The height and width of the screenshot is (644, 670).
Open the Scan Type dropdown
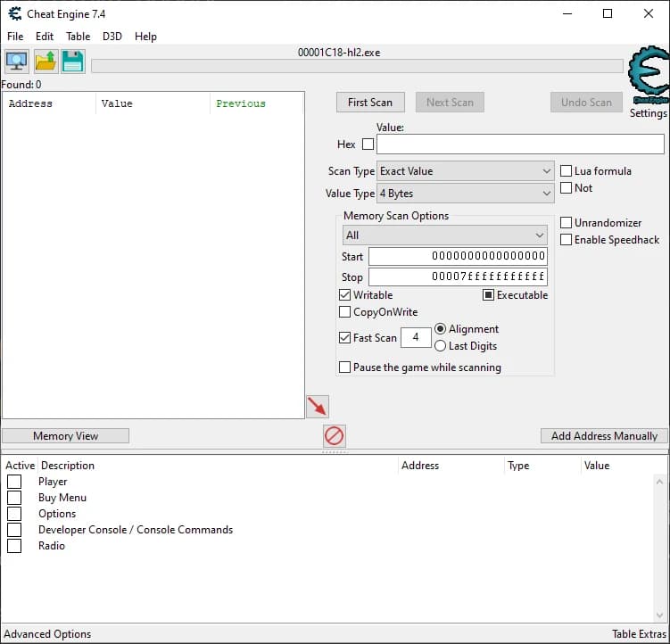(466, 171)
